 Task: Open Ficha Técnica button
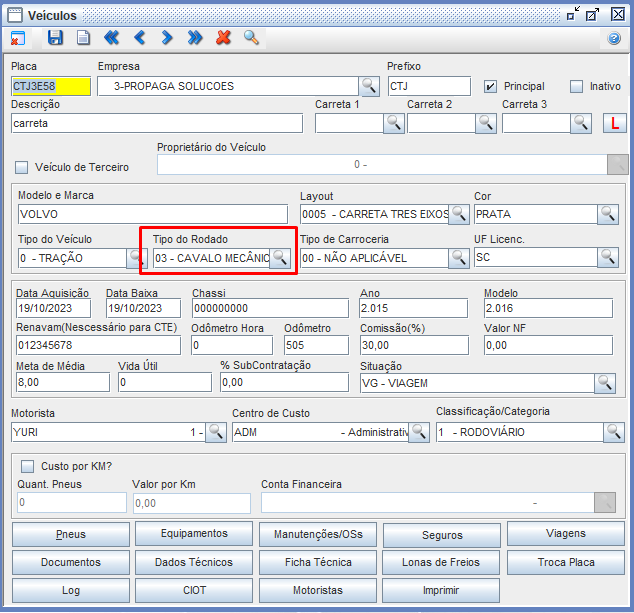point(318,562)
